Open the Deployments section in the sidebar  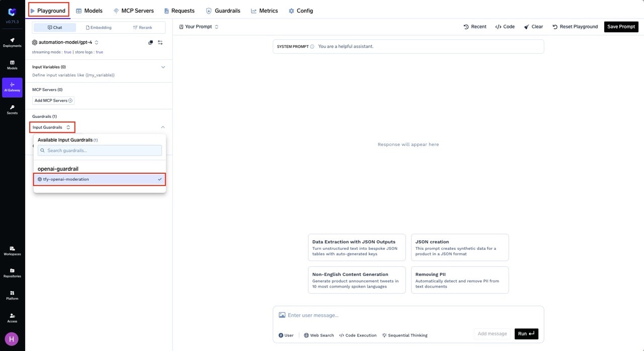click(x=12, y=42)
